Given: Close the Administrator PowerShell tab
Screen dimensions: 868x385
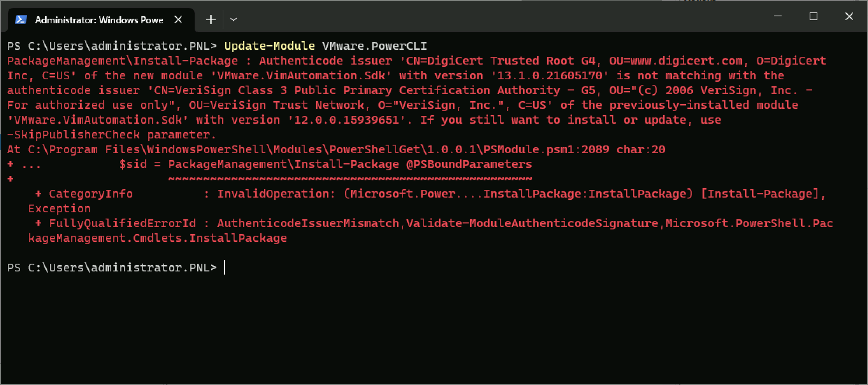Looking at the screenshot, I should click(179, 19).
